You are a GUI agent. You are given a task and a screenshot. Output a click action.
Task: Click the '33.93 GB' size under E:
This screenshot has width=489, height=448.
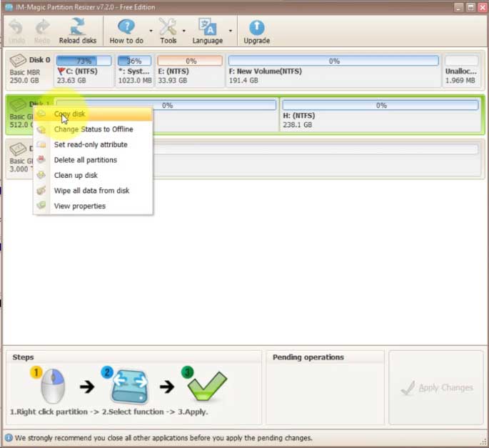173,81
